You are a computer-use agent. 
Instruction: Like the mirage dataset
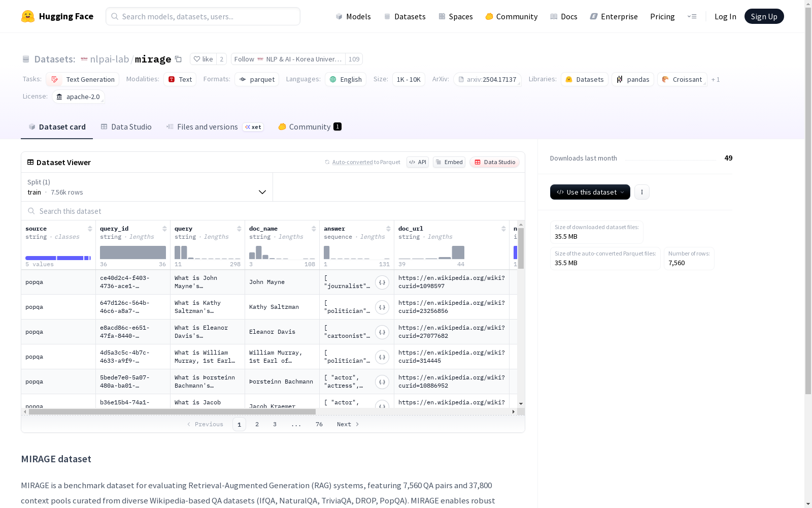click(x=203, y=59)
